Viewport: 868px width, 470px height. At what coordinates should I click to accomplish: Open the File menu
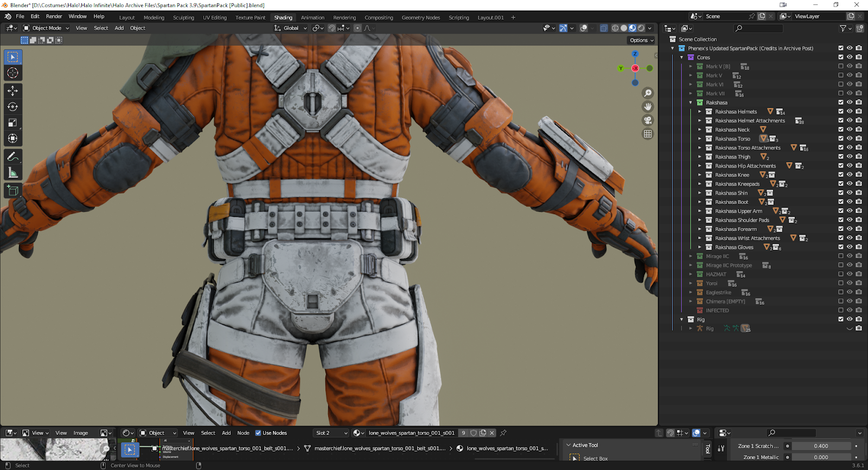point(20,16)
